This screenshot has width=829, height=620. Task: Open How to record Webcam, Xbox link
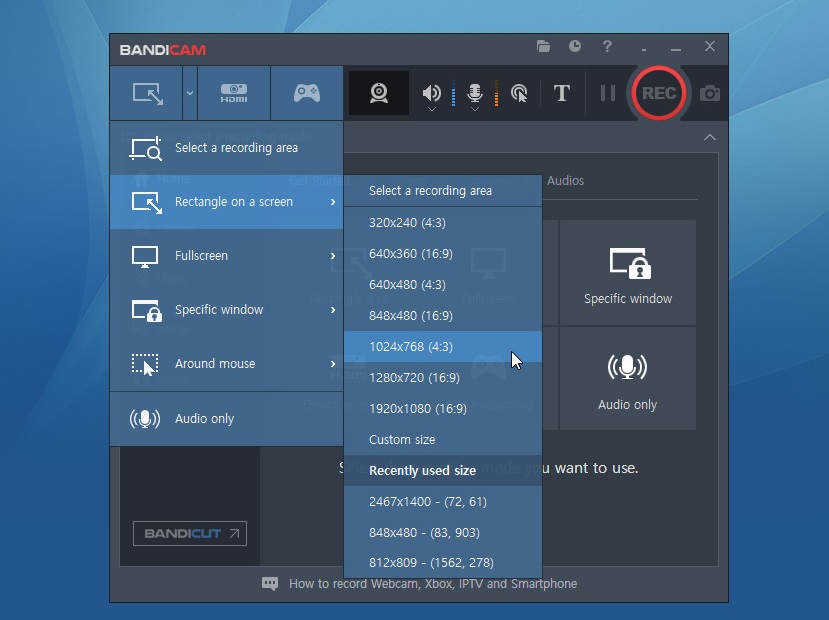432,584
